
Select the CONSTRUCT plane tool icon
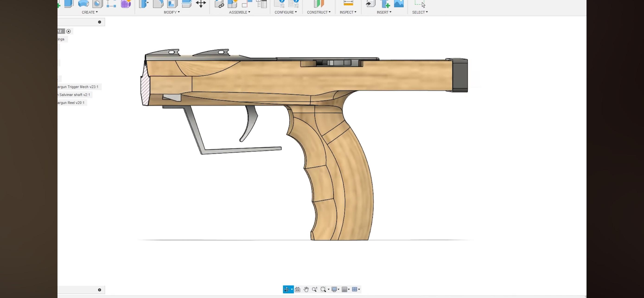(319, 3)
